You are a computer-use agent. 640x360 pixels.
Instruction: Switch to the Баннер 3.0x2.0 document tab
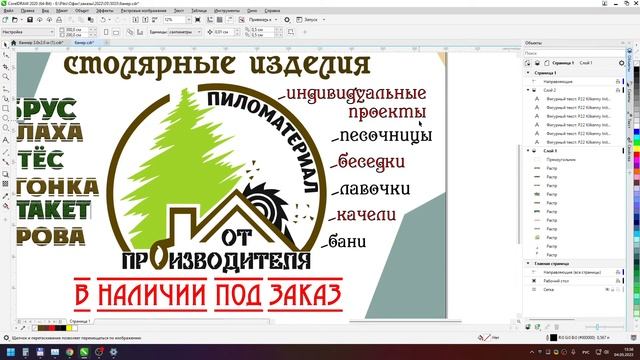(41, 42)
